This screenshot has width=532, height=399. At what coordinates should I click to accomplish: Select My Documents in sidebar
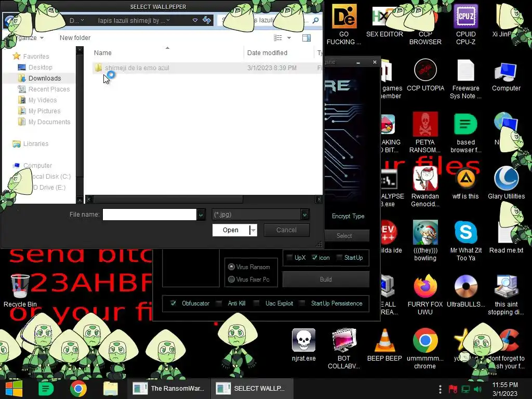coord(49,122)
